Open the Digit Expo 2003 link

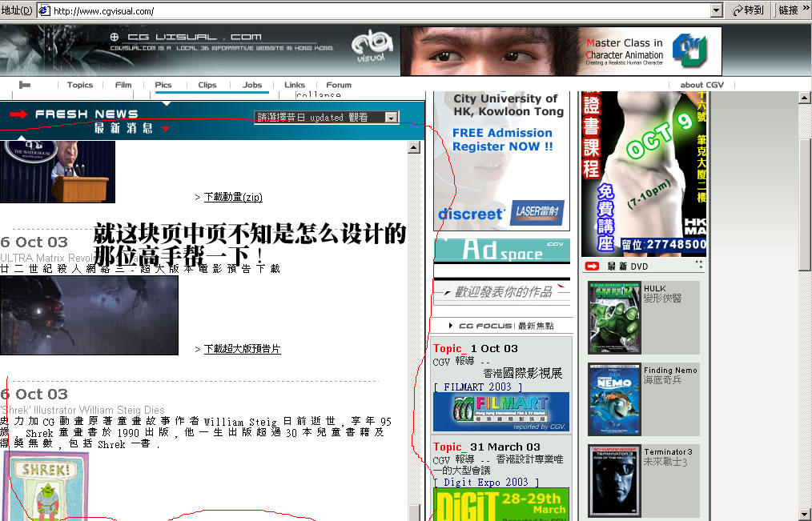click(486, 483)
